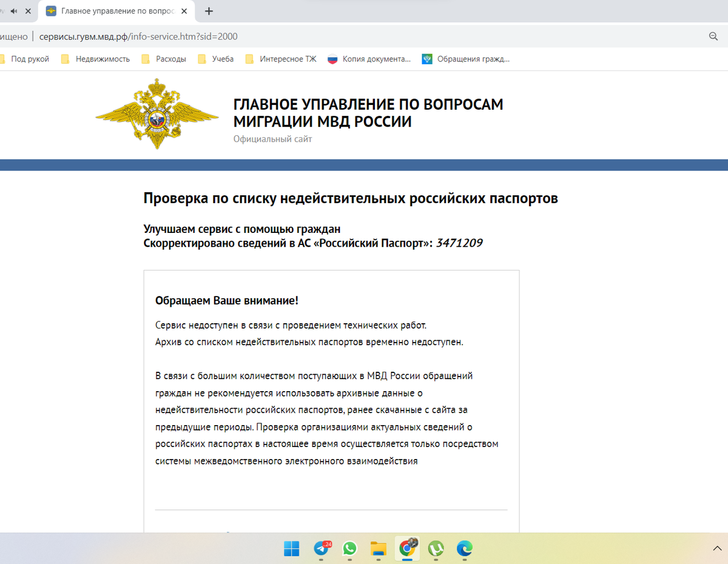
Task: Open the Под рукой bookmarks folder
Action: (x=24, y=59)
